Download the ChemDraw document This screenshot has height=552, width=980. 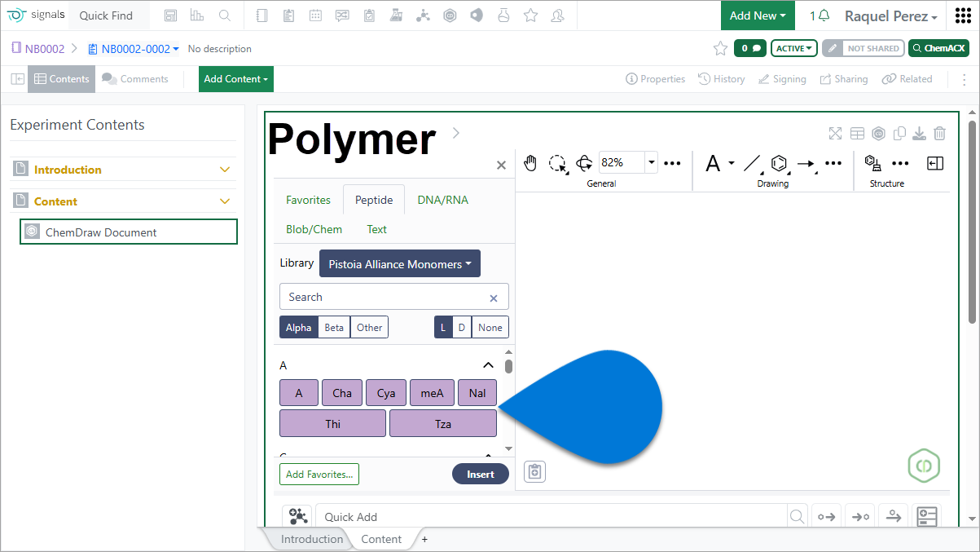(920, 134)
